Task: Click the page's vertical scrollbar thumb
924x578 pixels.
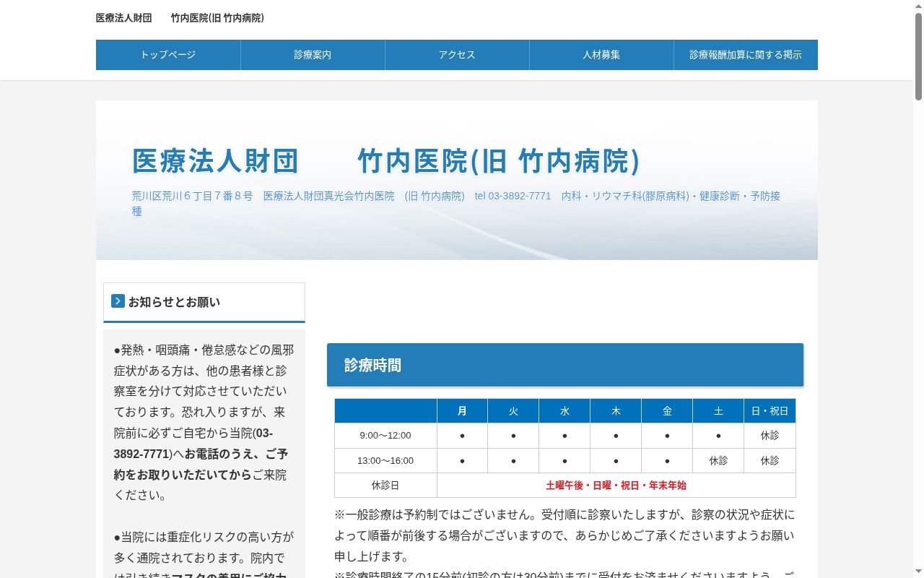Action: click(x=918, y=56)
